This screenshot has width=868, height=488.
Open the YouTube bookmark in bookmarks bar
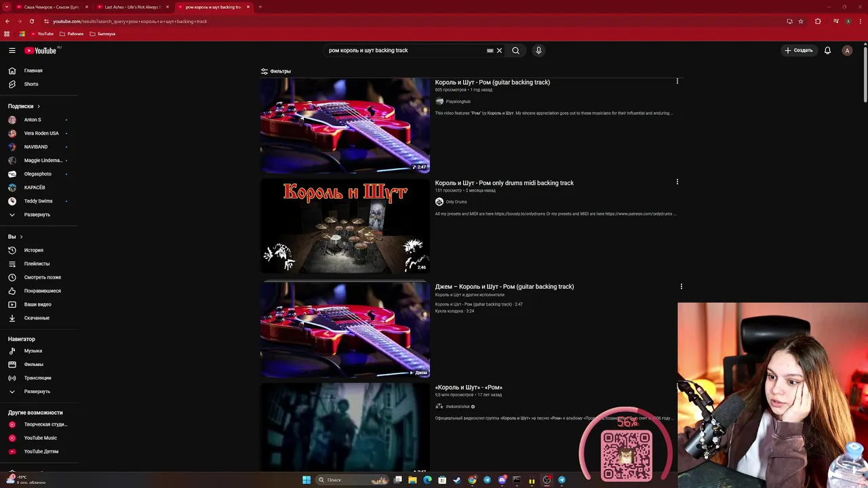click(x=42, y=34)
